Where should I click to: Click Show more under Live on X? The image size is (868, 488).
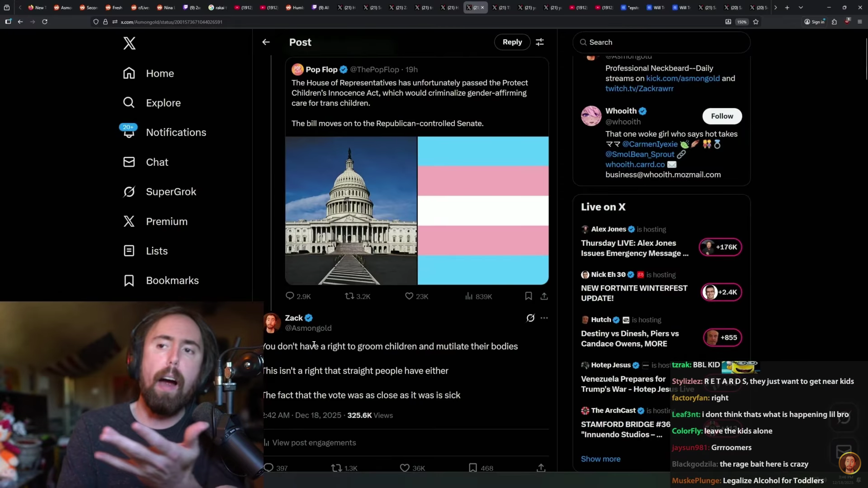pos(600,459)
